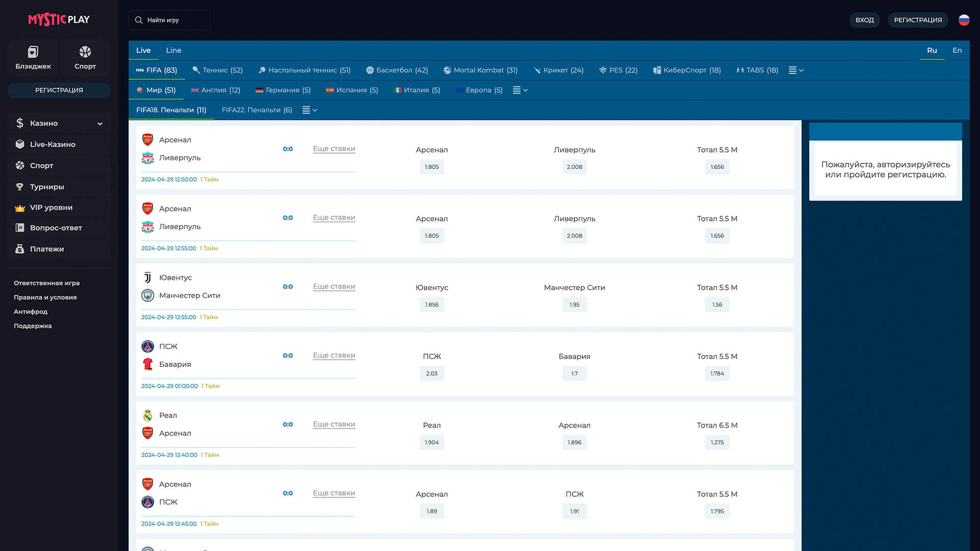Bet on Манчестер Сити odds 1.95
Image resolution: width=980 pixels, height=551 pixels.
574,305
